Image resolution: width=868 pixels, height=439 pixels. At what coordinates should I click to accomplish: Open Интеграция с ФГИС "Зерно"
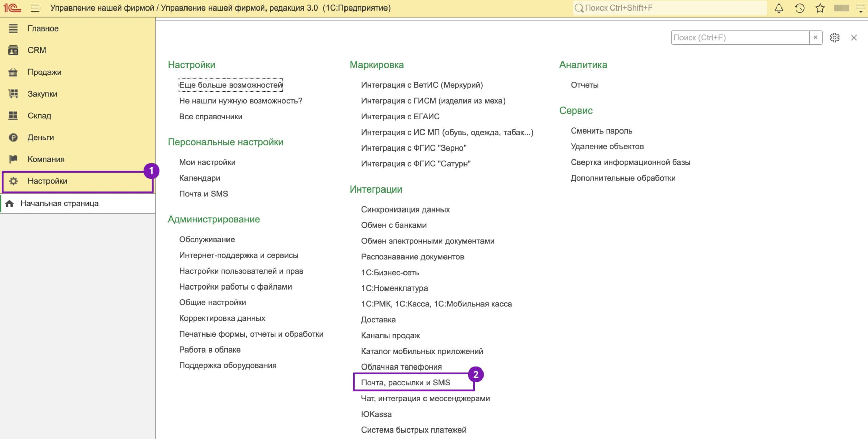[x=414, y=148]
